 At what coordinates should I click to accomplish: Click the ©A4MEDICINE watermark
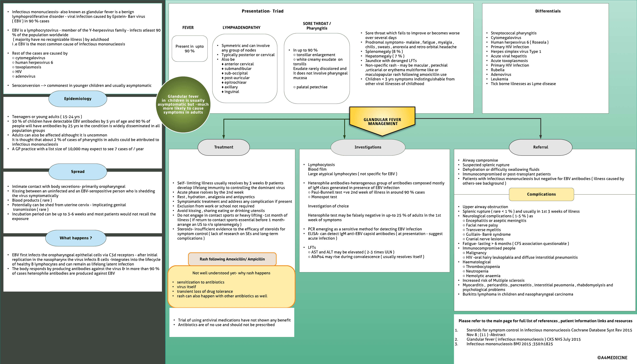coord(612,358)
